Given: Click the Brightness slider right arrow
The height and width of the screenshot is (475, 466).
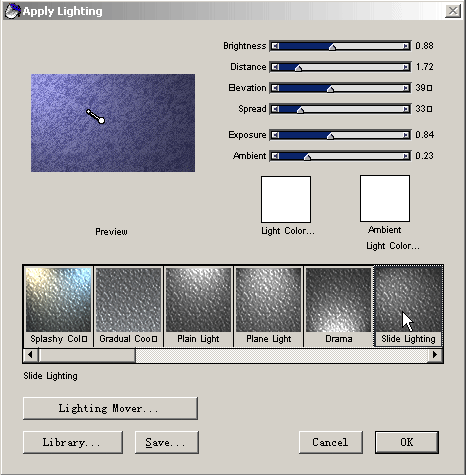Looking at the screenshot, I should (x=406, y=46).
